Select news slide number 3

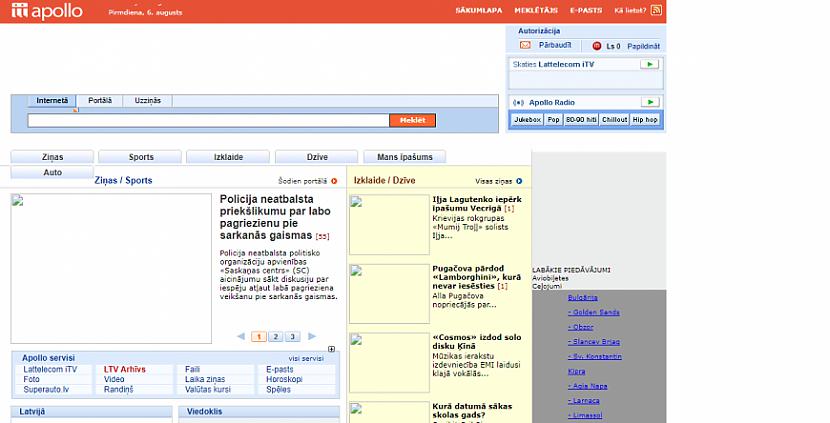coord(293,337)
